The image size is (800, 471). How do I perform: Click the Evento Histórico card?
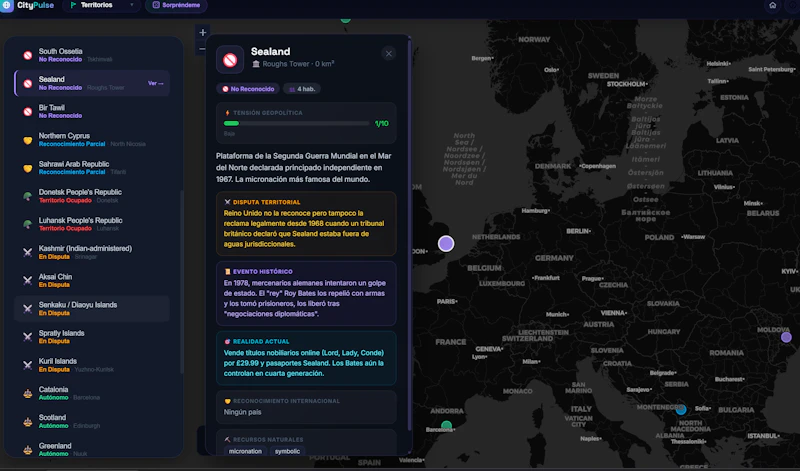306,293
